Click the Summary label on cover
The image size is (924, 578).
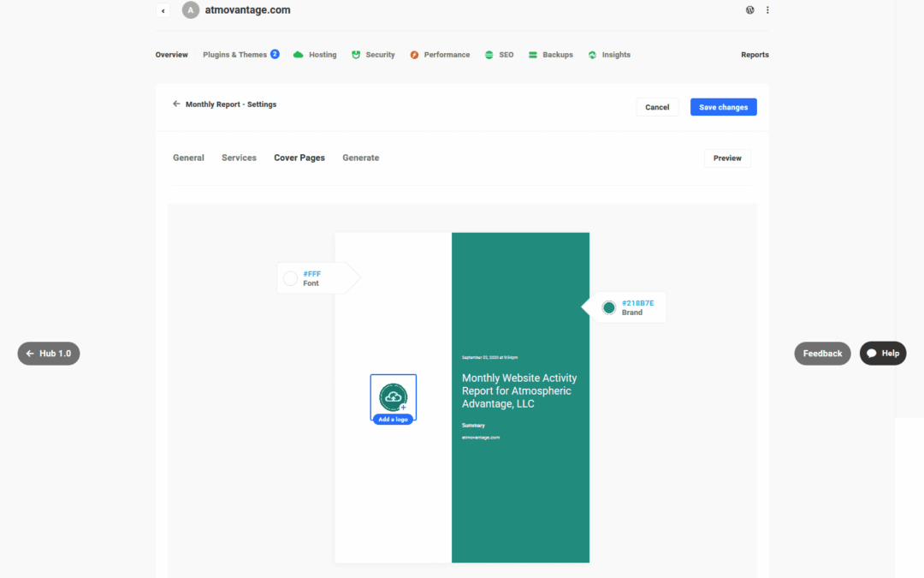(x=473, y=426)
